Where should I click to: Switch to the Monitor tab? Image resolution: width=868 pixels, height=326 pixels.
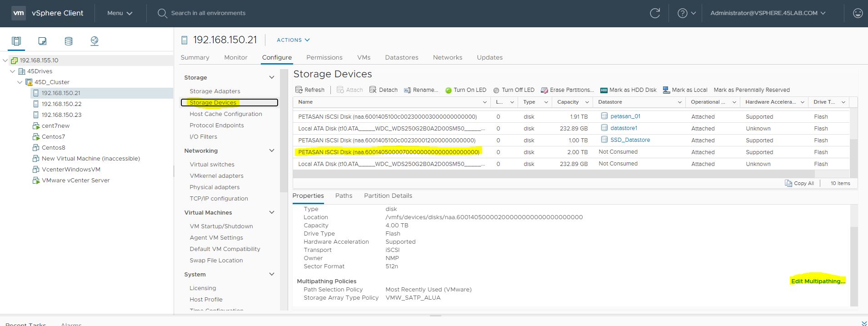[236, 57]
